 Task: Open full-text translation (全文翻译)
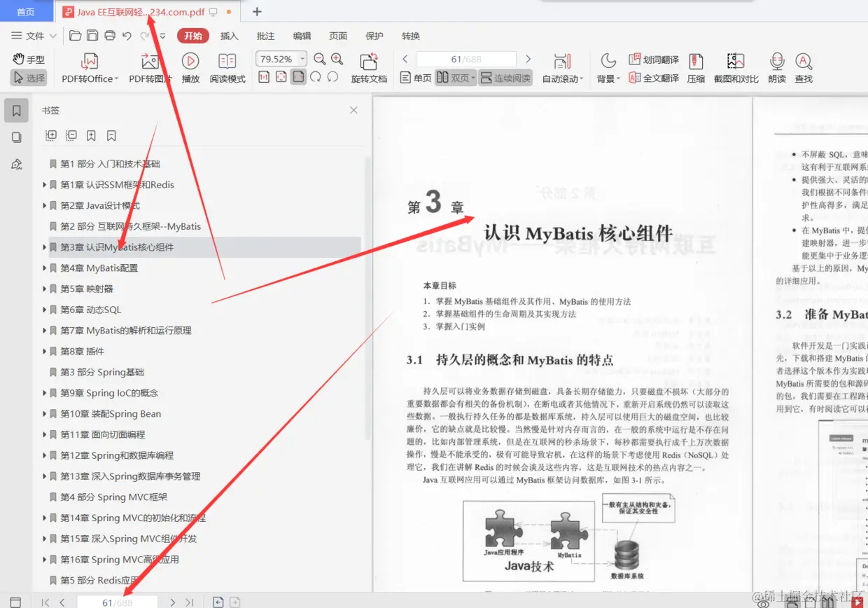[654, 78]
